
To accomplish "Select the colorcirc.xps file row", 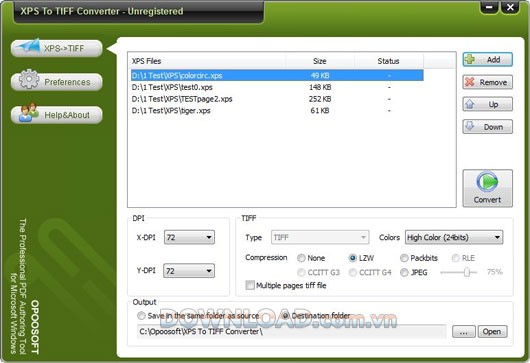I will (x=277, y=75).
